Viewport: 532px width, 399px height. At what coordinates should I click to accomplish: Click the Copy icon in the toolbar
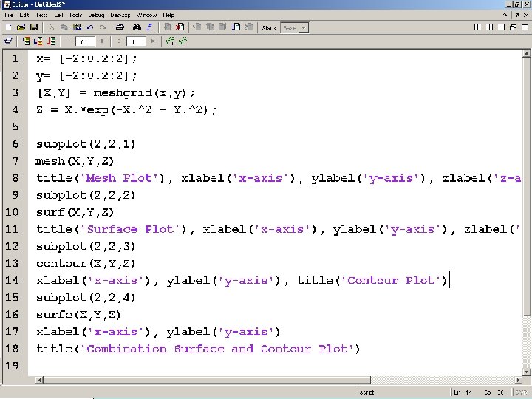(x=64, y=27)
